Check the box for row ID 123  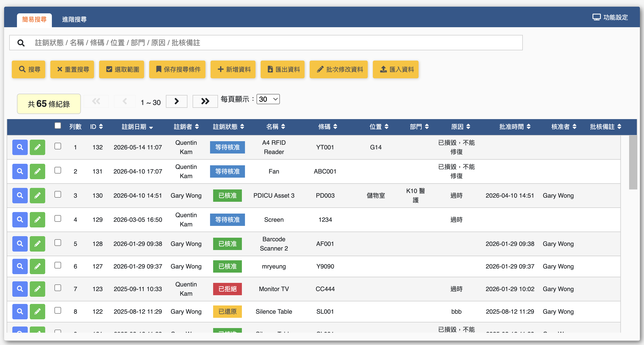point(58,288)
